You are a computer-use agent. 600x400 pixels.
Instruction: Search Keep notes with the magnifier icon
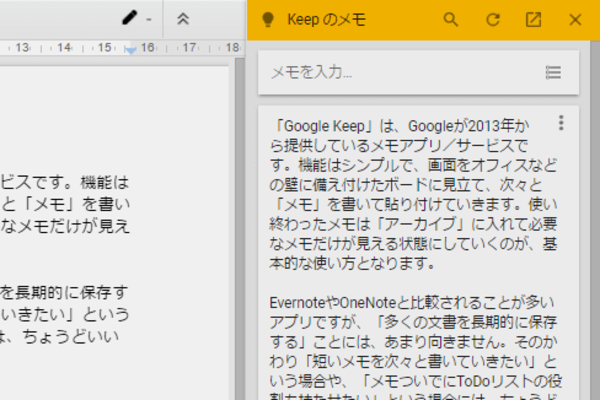tap(451, 19)
